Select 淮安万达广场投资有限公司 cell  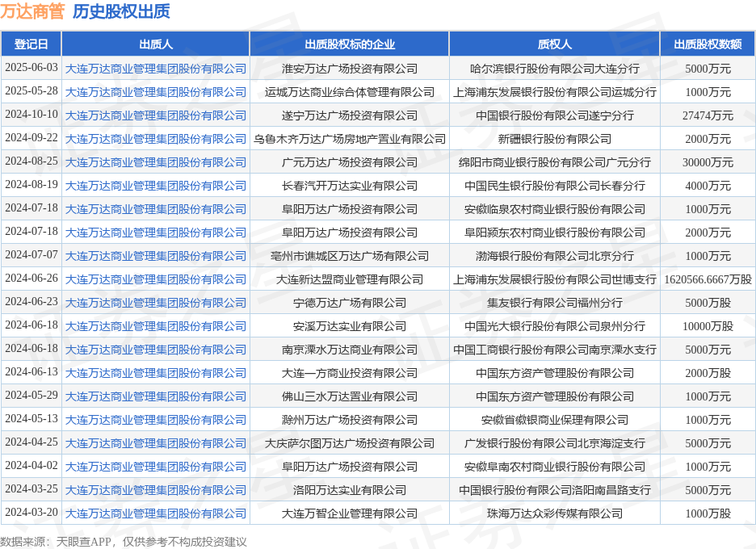350,69
